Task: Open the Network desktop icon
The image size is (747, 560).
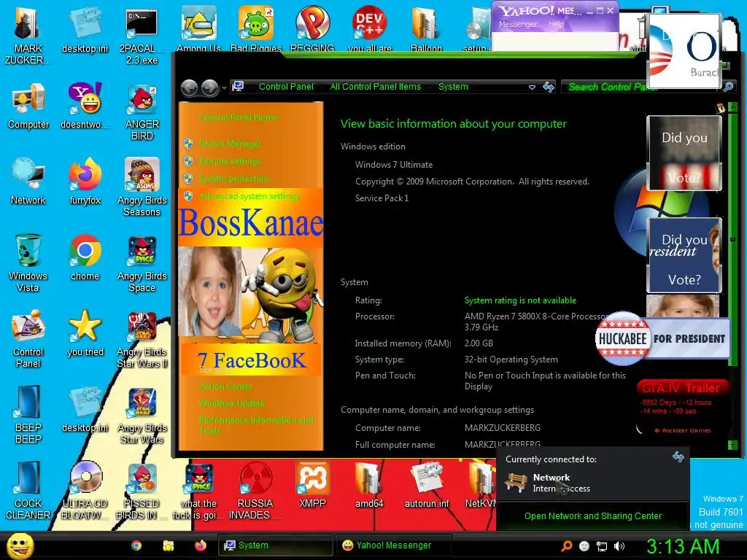Action: click(x=28, y=182)
